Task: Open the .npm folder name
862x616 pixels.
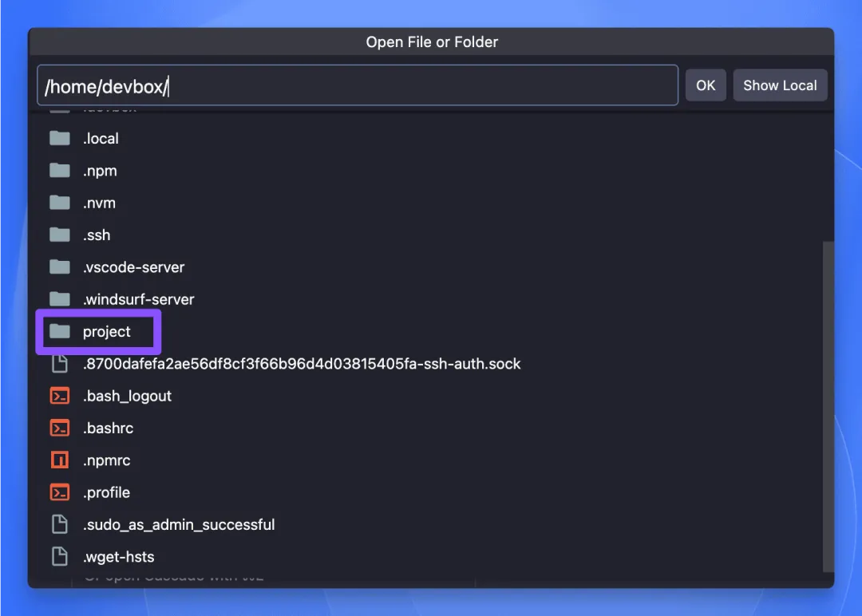Action: 100,171
